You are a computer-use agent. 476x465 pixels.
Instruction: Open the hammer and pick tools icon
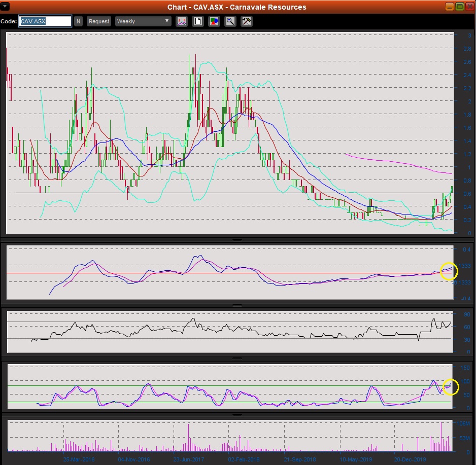pos(247,21)
